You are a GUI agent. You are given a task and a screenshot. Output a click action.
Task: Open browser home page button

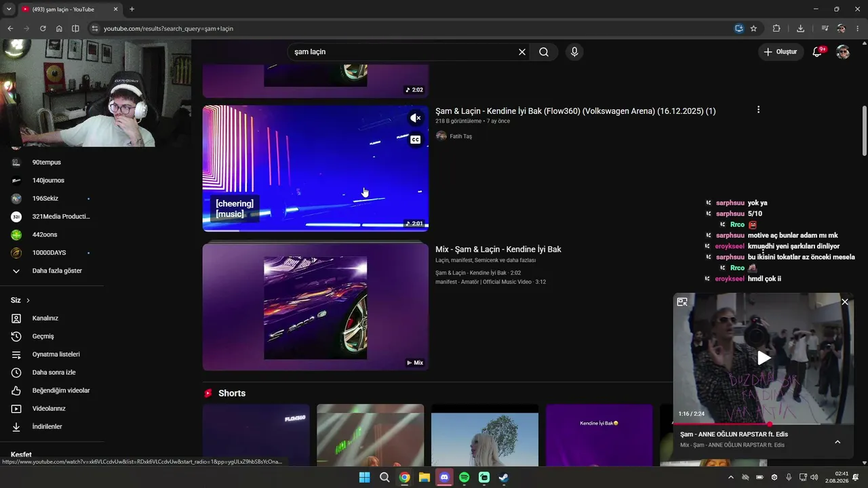click(x=59, y=28)
